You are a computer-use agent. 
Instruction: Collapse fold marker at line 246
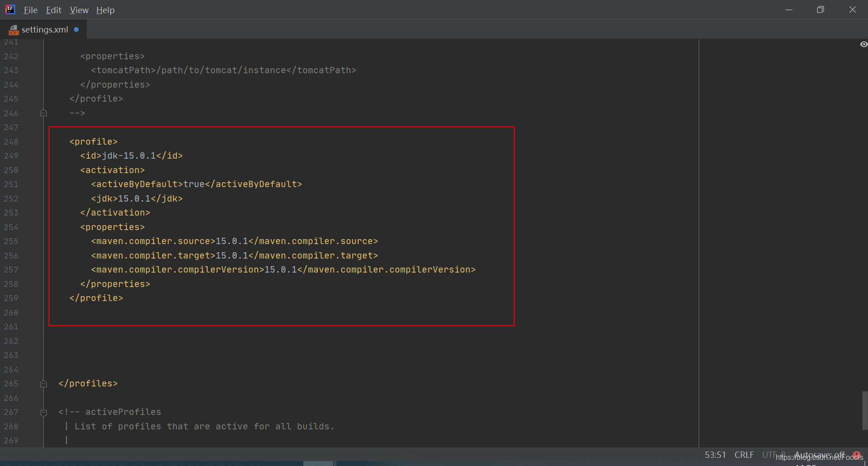pos(43,113)
